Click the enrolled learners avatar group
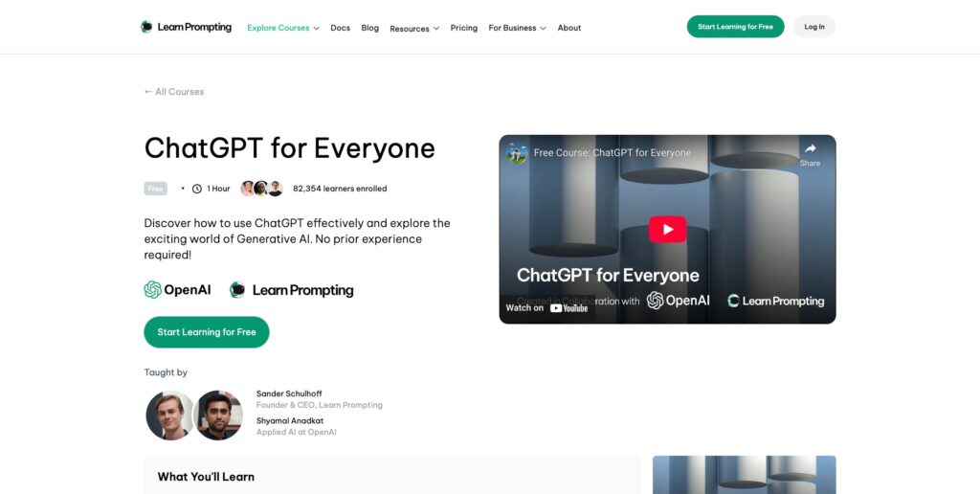 (261, 189)
